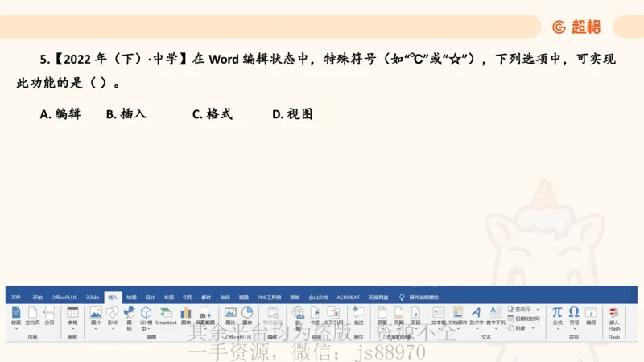Switch to the PDF工具箱 tab
644x362 pixels.
269,297
